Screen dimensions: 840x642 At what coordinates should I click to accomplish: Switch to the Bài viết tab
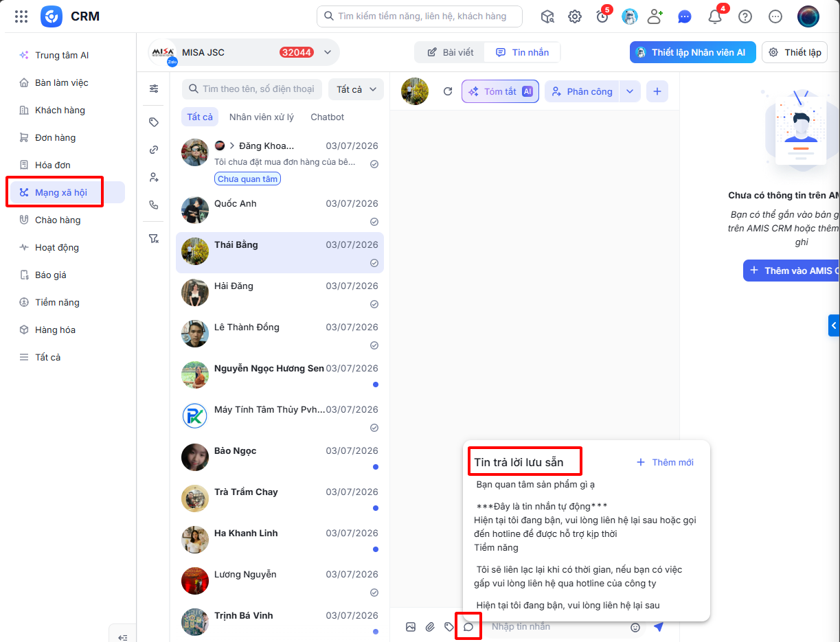pyautogui.click(x=451, y=52)
